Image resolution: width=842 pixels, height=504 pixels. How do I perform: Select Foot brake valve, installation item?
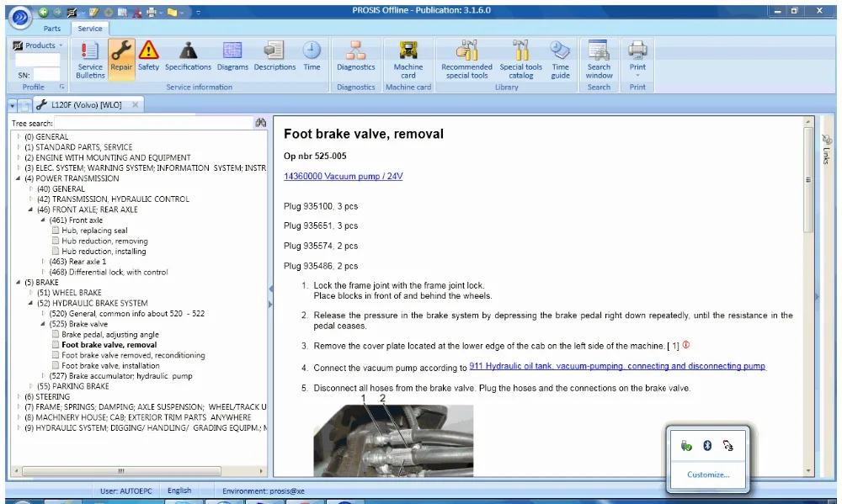[110, 366]
